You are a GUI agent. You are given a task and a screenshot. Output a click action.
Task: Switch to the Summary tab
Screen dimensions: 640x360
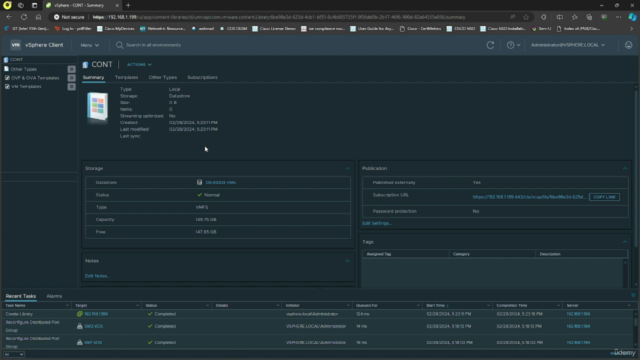pos(93,77)
